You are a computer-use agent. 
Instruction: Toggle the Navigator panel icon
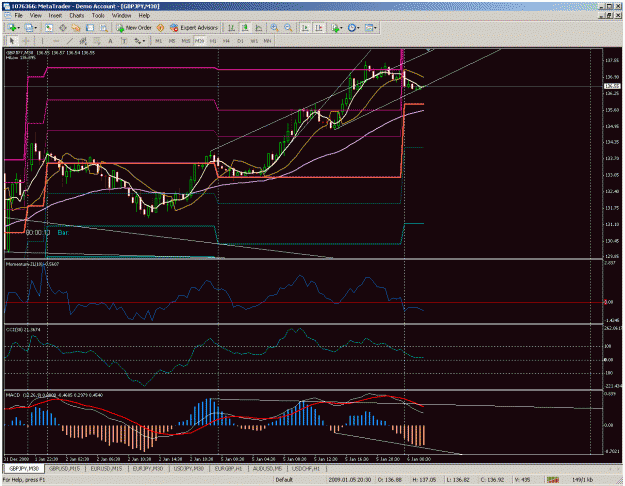[76, 28]
